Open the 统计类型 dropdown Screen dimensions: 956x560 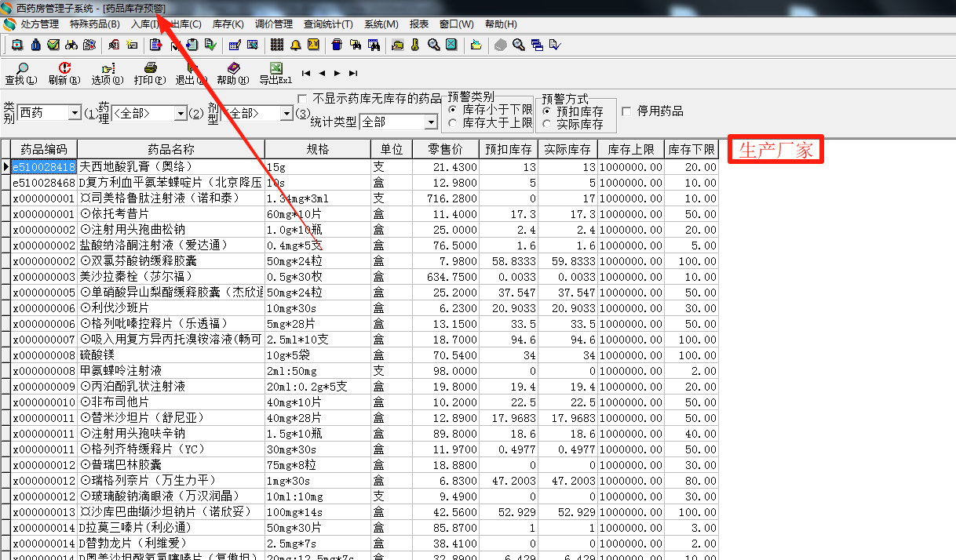click(x=398, y=122)
